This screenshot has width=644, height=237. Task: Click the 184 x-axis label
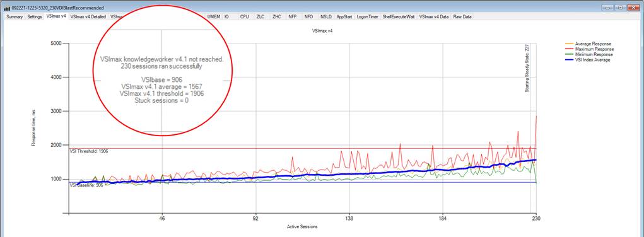[443, 219]
